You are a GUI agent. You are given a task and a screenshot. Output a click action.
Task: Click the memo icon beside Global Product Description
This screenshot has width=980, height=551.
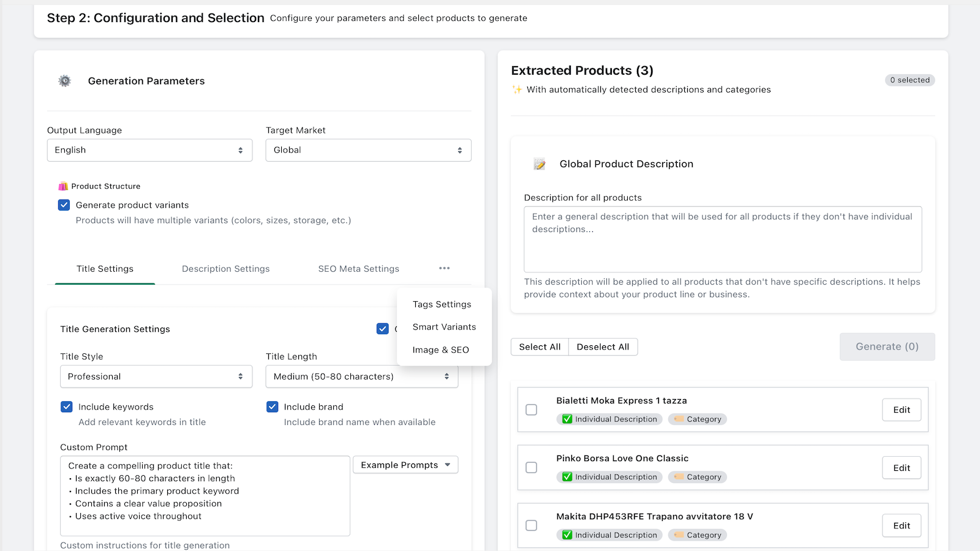pos(539,163)
